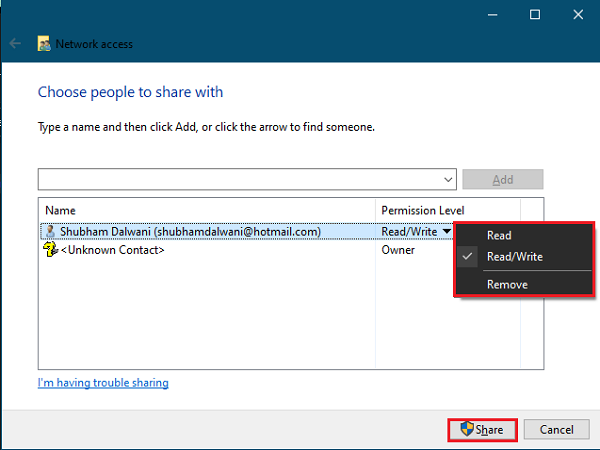600x450 pixels.
Task: Pick Remove from the permission menu
Action: coord(507,285)
